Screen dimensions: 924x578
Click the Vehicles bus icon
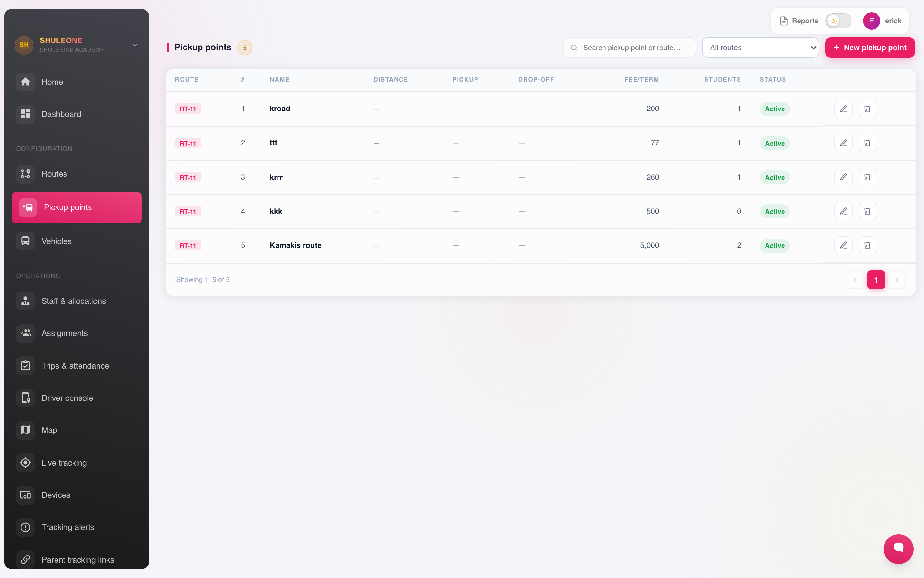(25, 241)
